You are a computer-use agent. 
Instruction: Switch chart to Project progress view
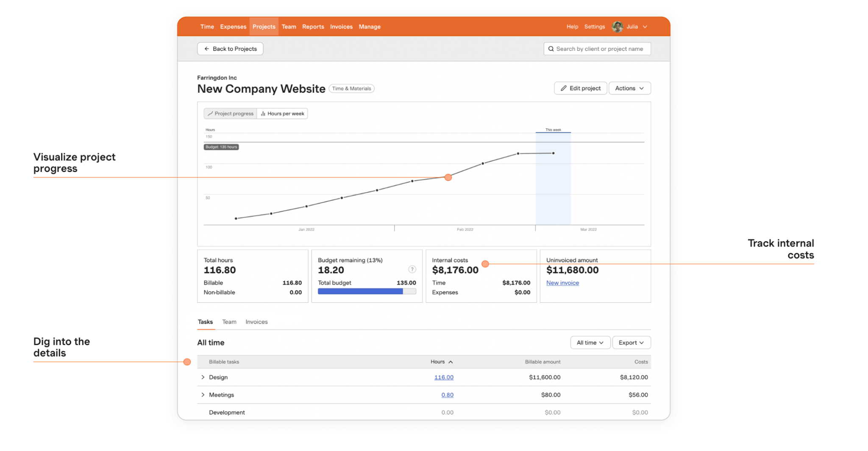point(230,113)
